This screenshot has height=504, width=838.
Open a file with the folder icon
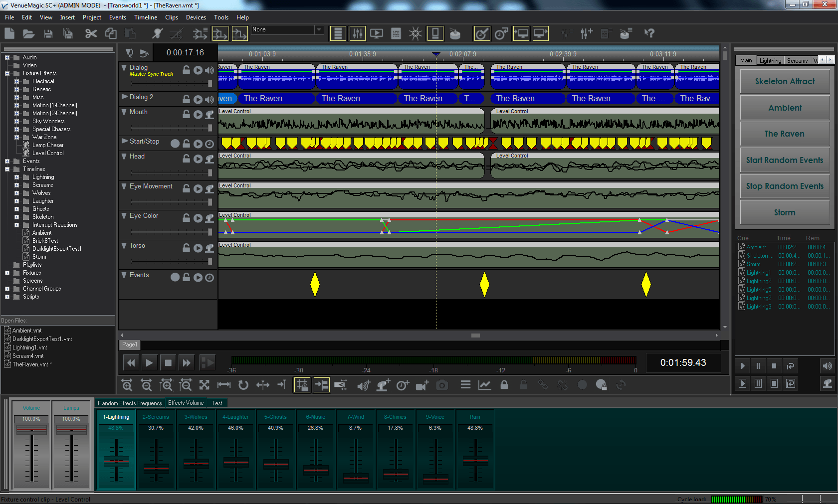pos(28,33)
